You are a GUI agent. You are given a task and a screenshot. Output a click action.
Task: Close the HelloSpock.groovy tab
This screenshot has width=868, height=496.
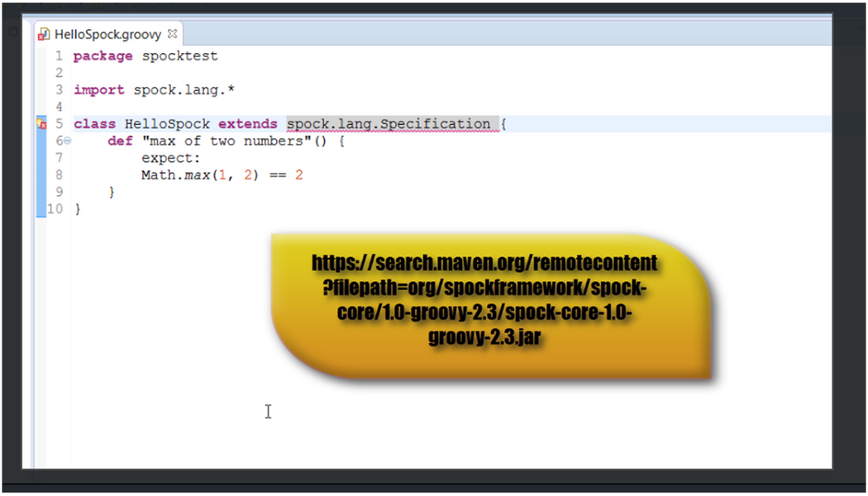pos(172,34)
